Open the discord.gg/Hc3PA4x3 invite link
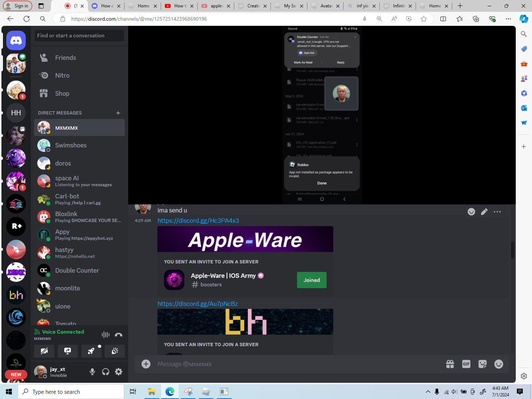This screenshot has height=399, width=532. 198,221
